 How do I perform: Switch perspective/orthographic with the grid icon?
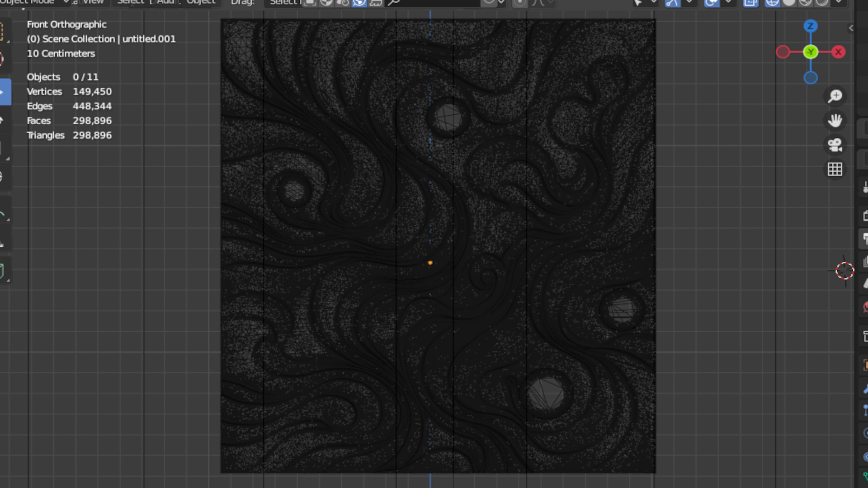point(835,169)
